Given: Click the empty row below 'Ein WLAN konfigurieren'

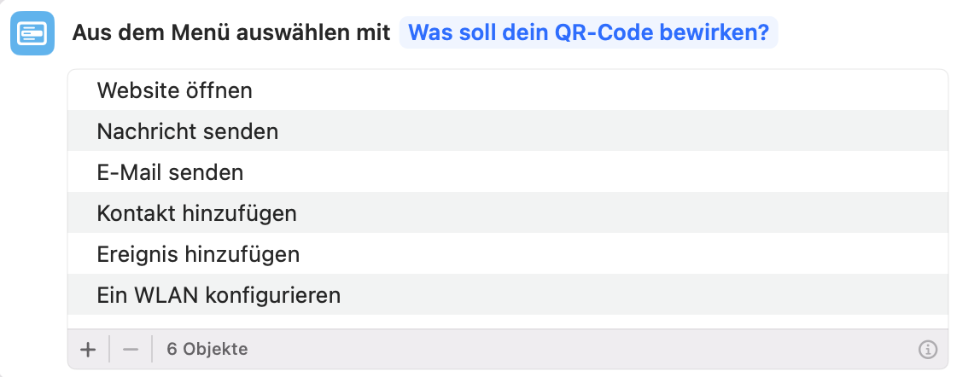Looking at the screenshot, I should 507,322.
